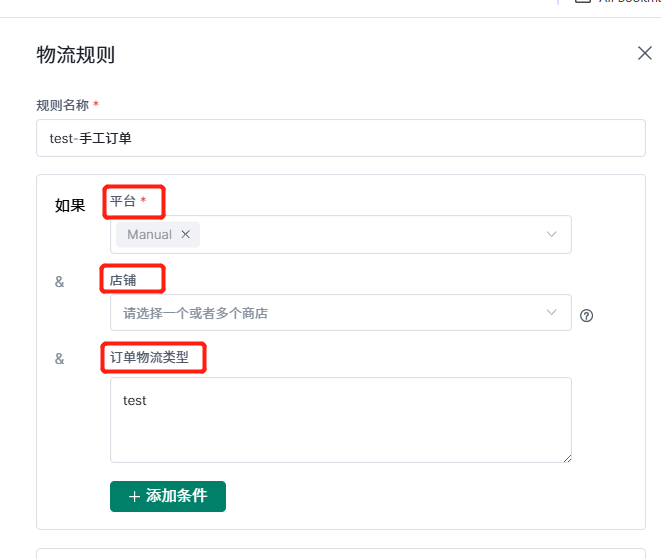Click the 订单物流类型 field label
This screenshot has width=661, height=559.
coord(149,357)
